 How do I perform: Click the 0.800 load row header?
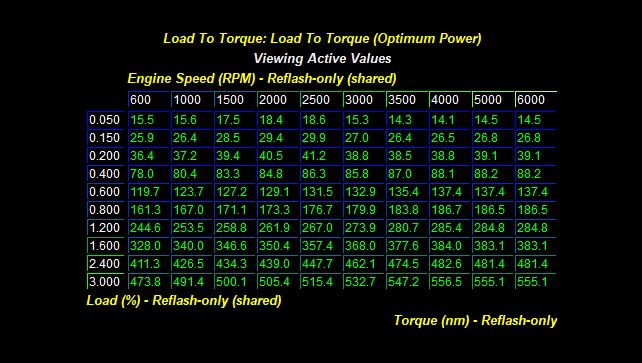[105, 210]
